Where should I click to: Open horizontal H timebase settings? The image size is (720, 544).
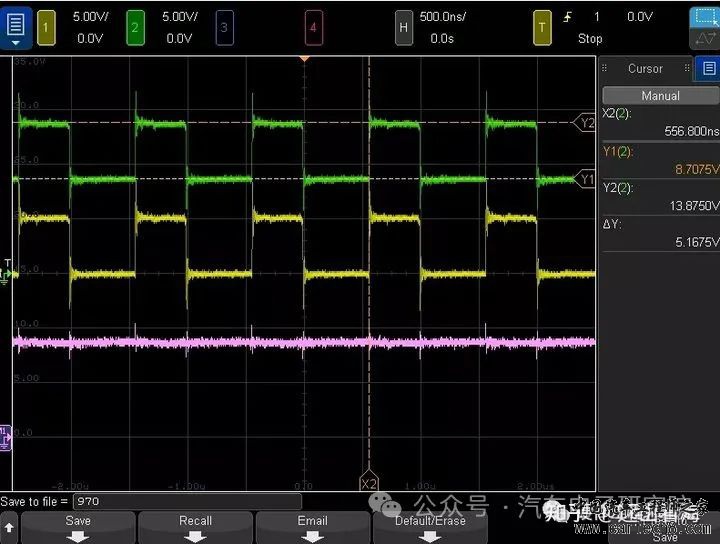coord(404,28)
